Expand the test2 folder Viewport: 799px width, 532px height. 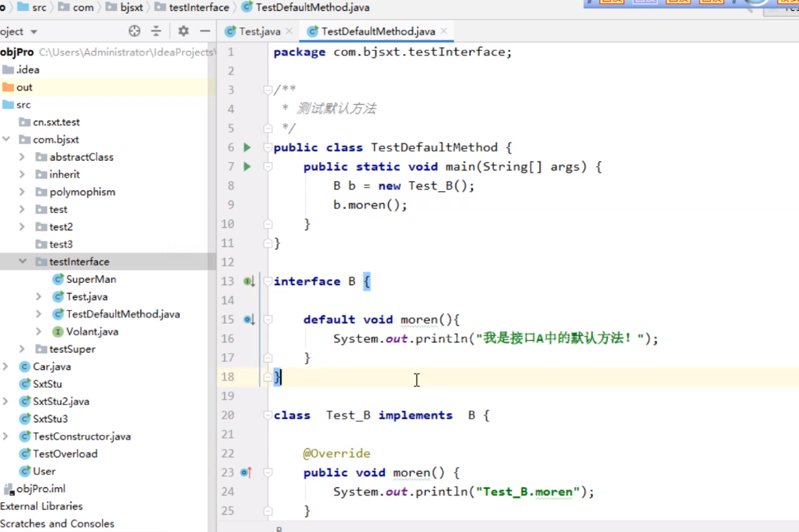[22, 226]
